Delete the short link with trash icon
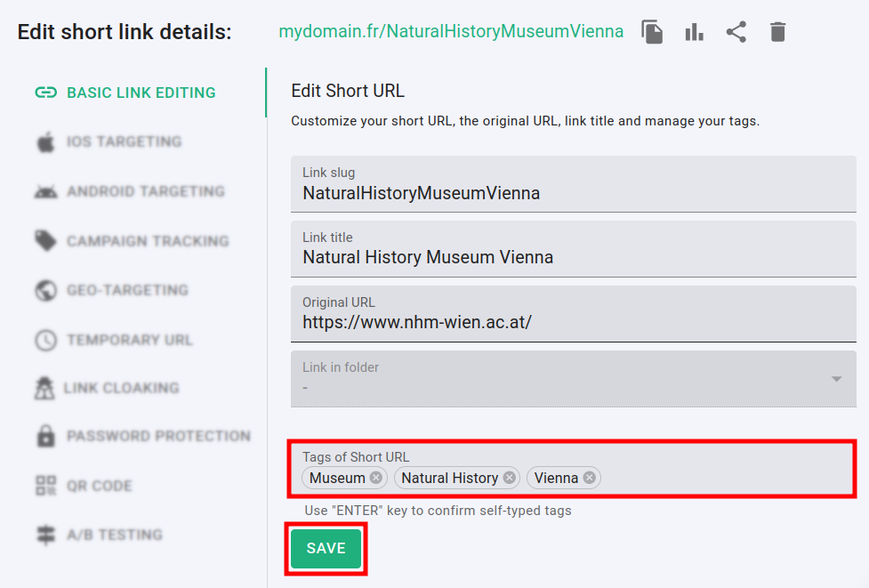 [x=777, y=33]
